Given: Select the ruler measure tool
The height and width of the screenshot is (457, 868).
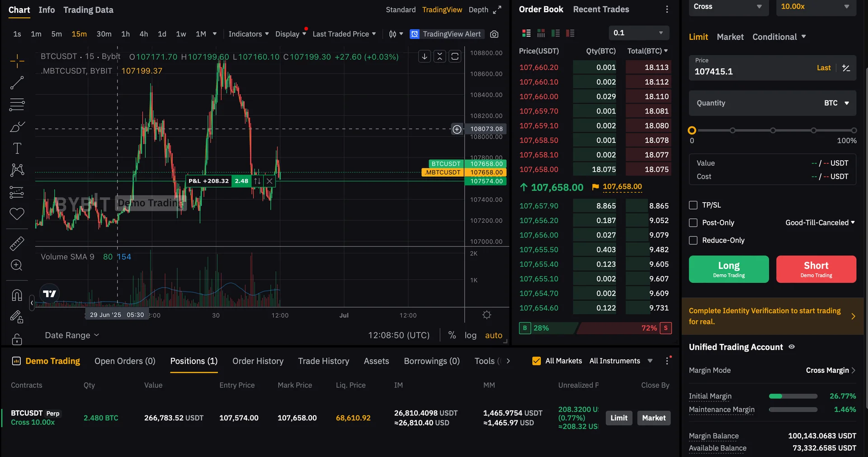Looking at the screenshot, I should 17,243.
